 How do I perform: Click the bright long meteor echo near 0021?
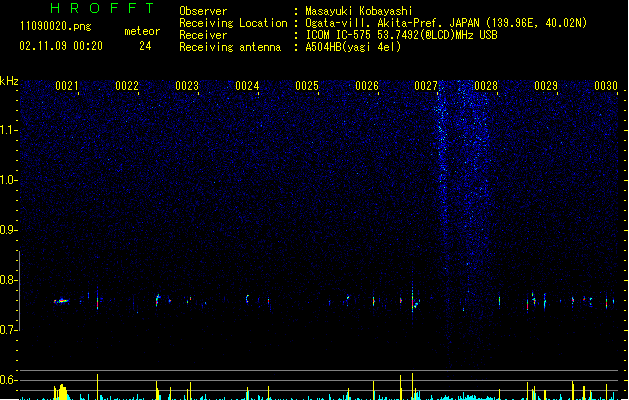click(x=61, y=301)
